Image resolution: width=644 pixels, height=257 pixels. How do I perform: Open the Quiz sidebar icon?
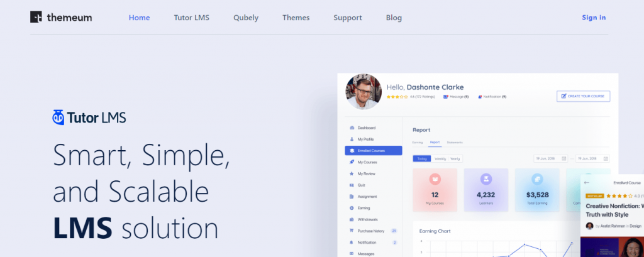tap(352, 185)
